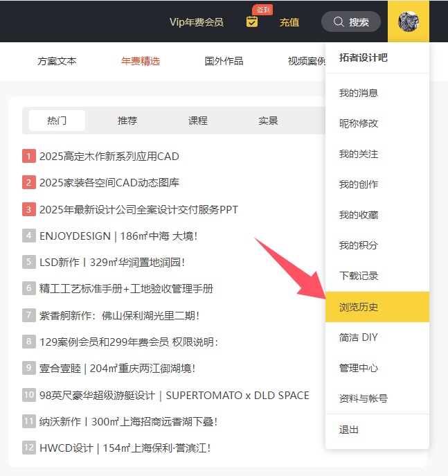Image resolution: width=448 pixels, height=476 pixels.
Task: Open the 98英尺豪华超级游艇设计 article
Action: (174, 395)
